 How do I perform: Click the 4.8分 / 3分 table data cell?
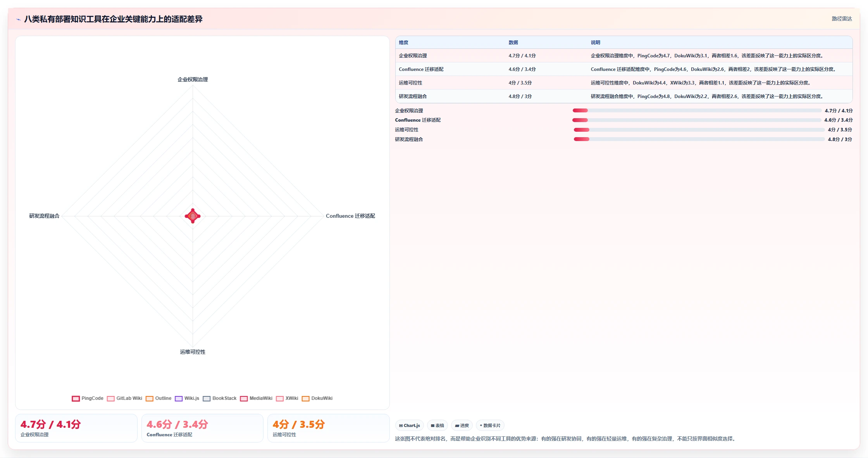click(520, 96)
